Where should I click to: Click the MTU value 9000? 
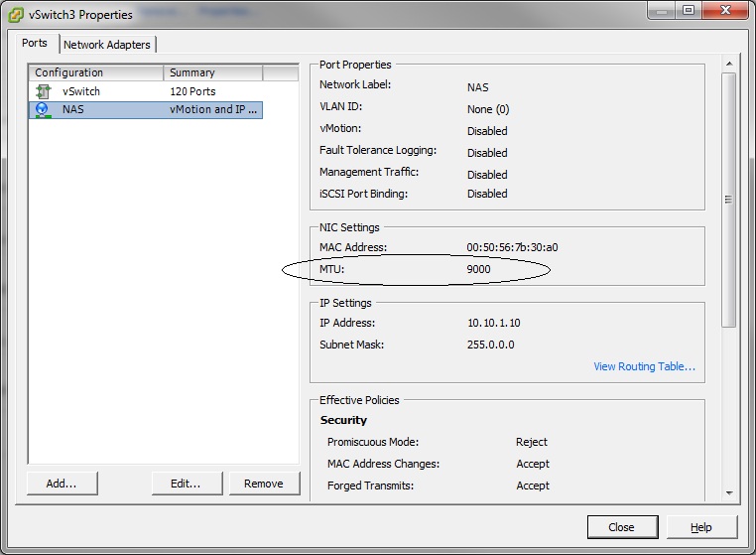coord(478,269)
